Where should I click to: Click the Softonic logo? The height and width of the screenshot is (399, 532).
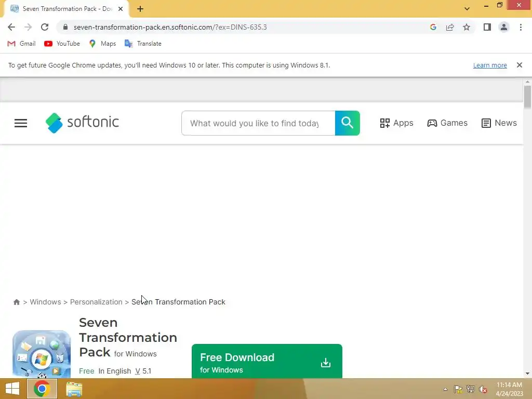83,123
